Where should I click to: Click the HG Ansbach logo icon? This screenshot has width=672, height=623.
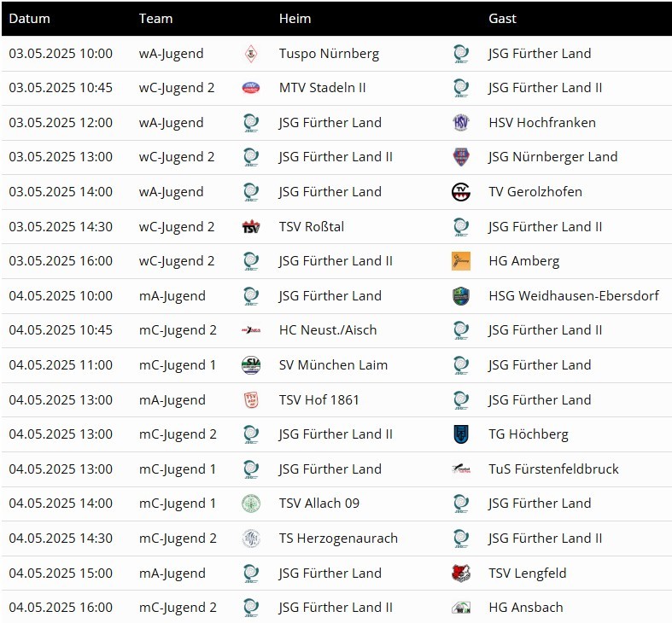[461, 608]
